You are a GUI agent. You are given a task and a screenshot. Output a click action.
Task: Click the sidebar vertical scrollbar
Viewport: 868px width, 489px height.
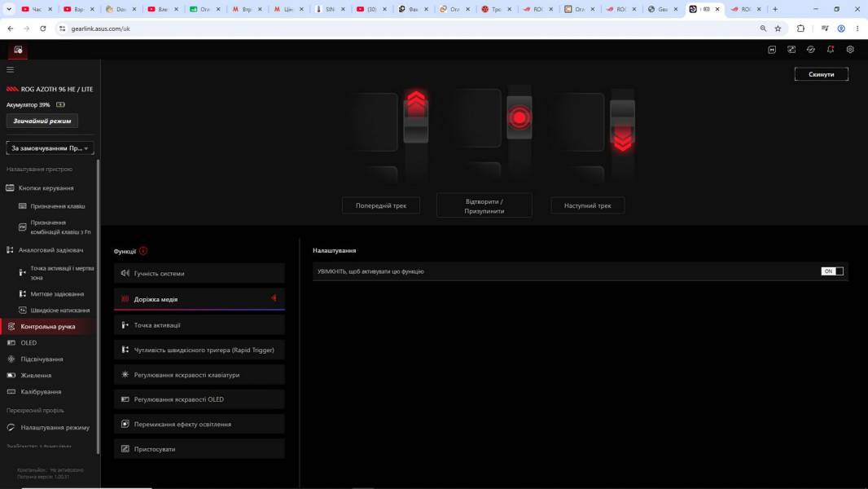pos(99,306)
